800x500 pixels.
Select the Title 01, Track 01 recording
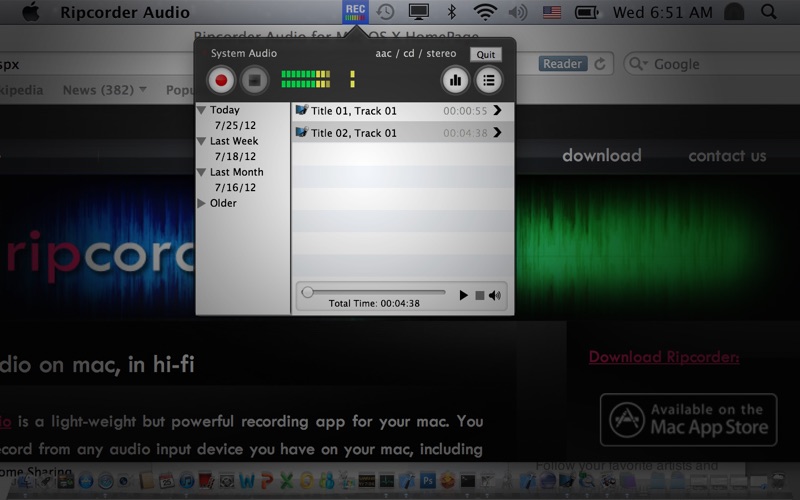coord(403,111)
